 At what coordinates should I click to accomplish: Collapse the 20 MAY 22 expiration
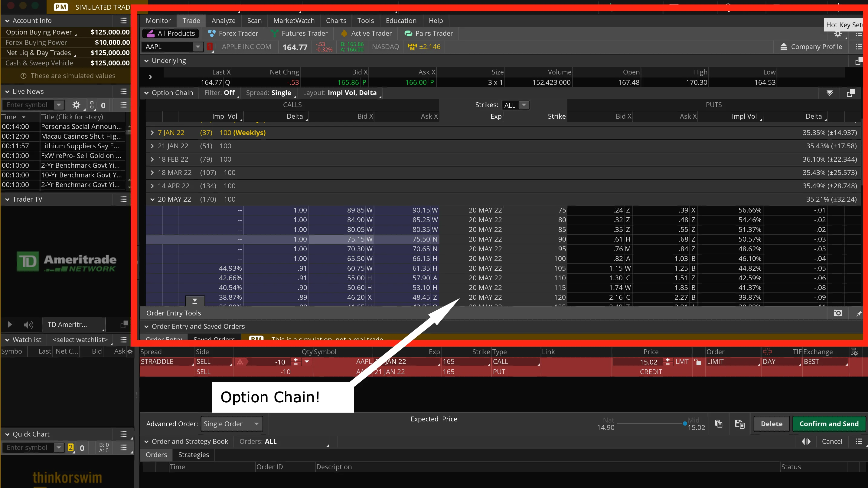[152, 199]
